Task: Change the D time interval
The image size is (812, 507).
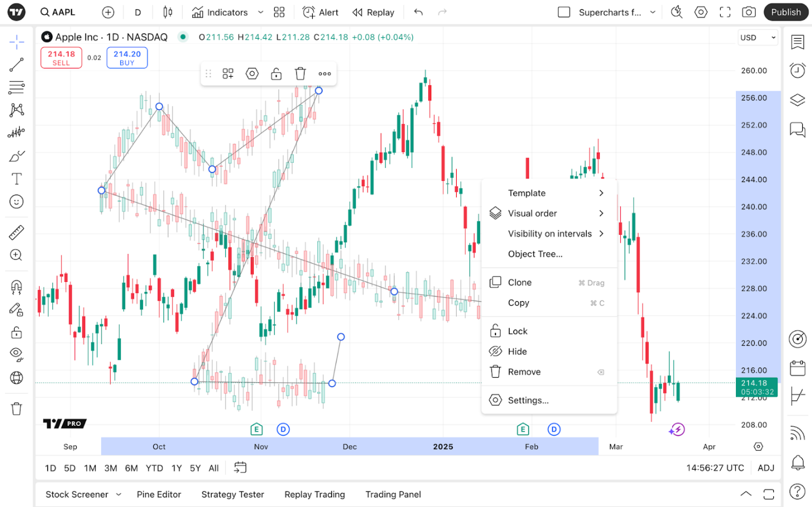Action: [x=138, y=12]
